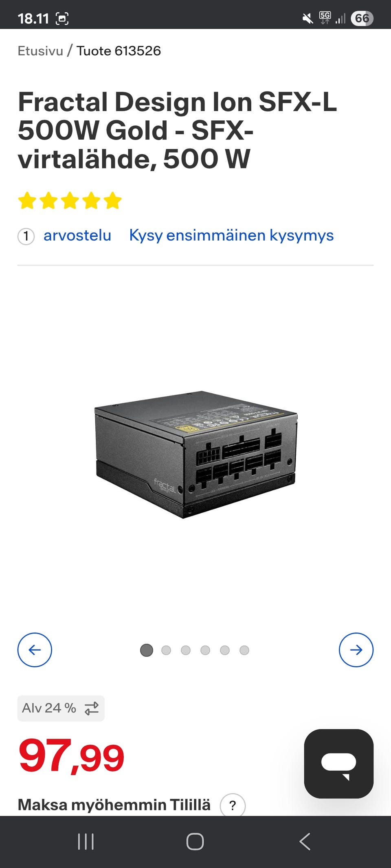The width and height of the screenshot is (391, 868).
Task: Tap the five-star rating row
Action: pos(70,201)
